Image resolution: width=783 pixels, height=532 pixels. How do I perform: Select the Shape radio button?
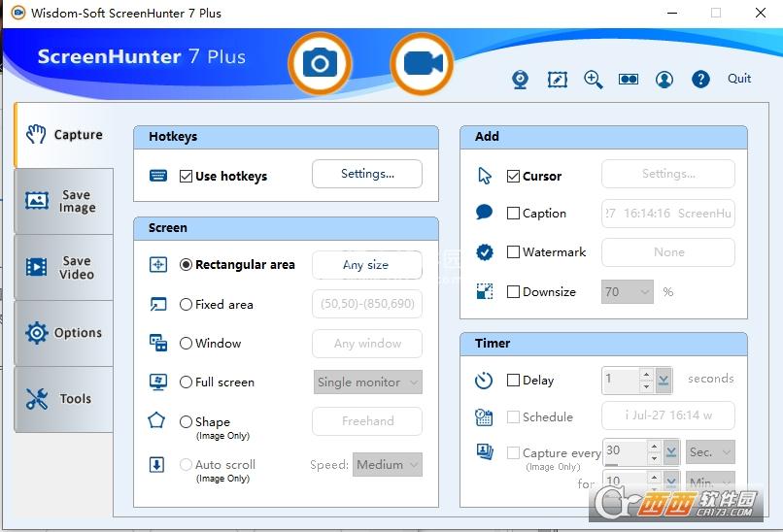pos(186,421)
